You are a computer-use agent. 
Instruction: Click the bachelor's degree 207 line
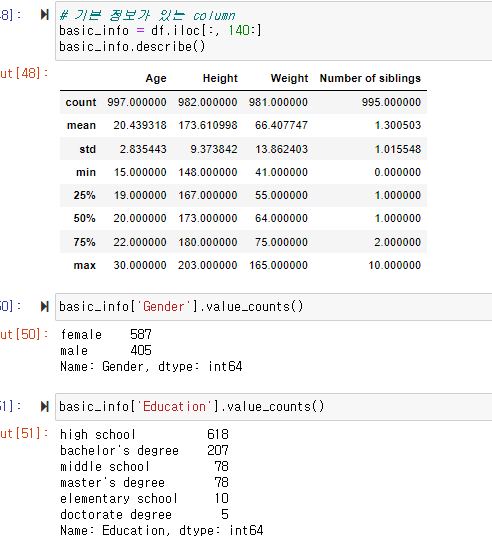[x=144, y=450]
